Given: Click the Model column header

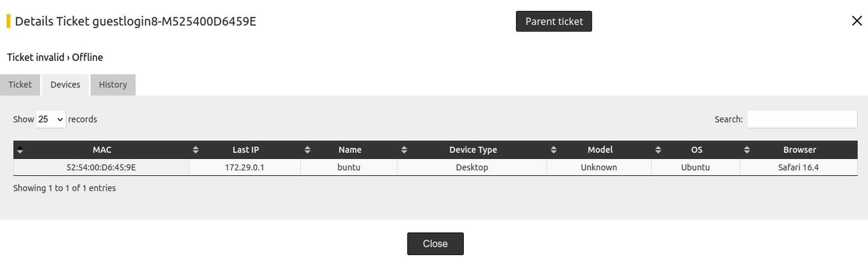Looking at the screenshot, I should tap(600, 150).
